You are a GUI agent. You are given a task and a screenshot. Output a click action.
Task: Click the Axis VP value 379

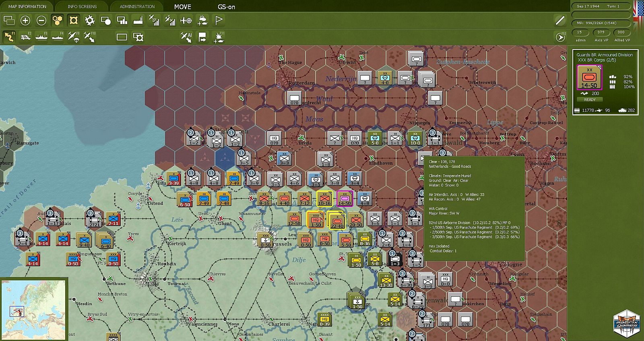(x=601, y=32)
